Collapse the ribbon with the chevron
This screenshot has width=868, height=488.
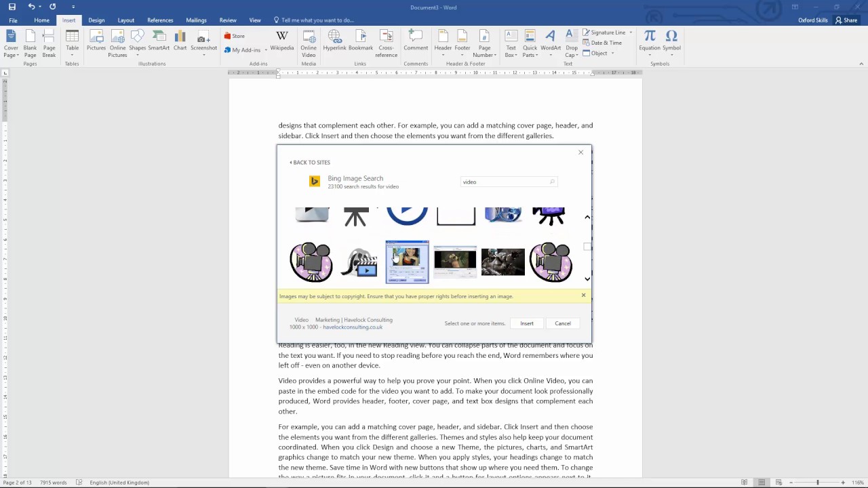[861, 64]
